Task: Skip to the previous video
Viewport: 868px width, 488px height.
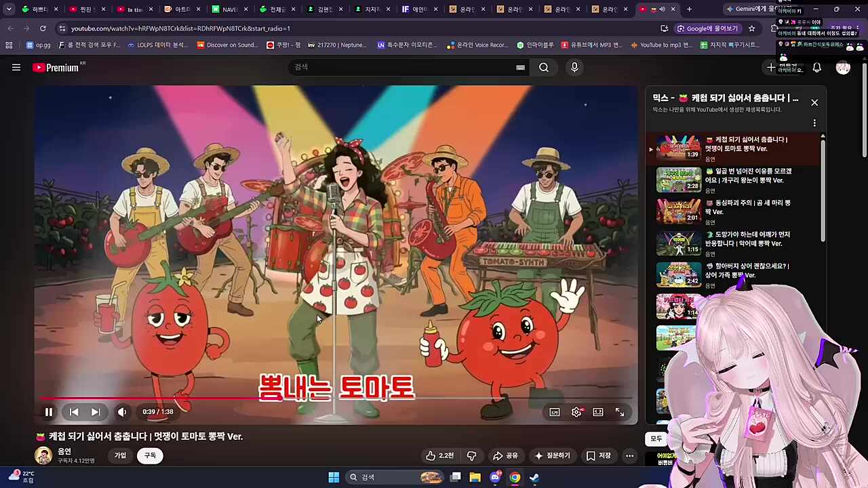Action: pos(74,412)
